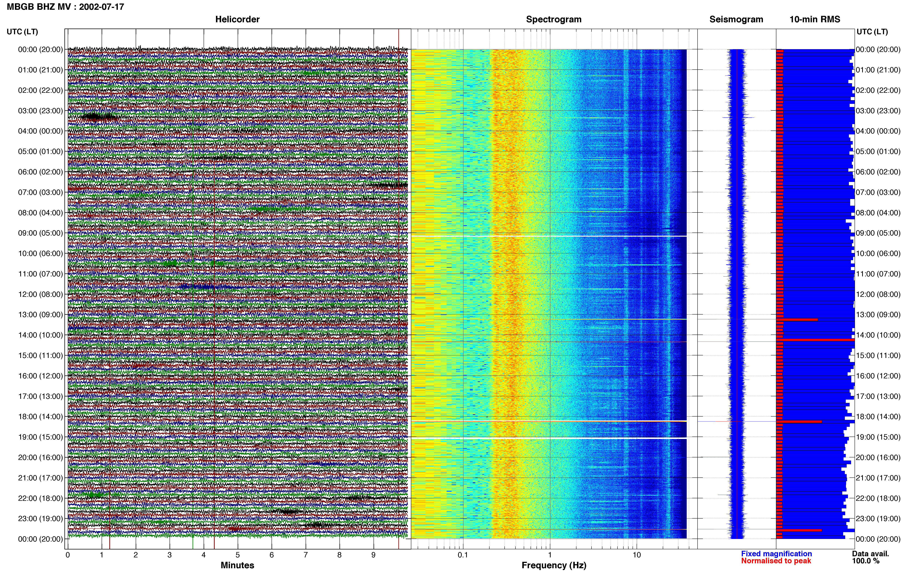
Task: Click the '0.1' frequency axis tick label
Action: point(463,555)
